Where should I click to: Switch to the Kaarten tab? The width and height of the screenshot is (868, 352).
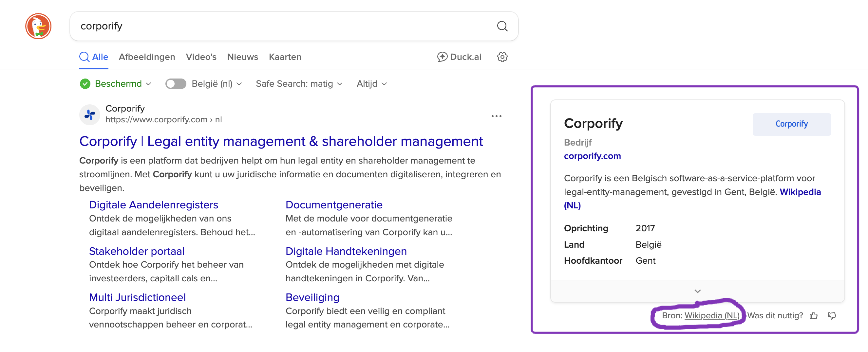(285, 57)
